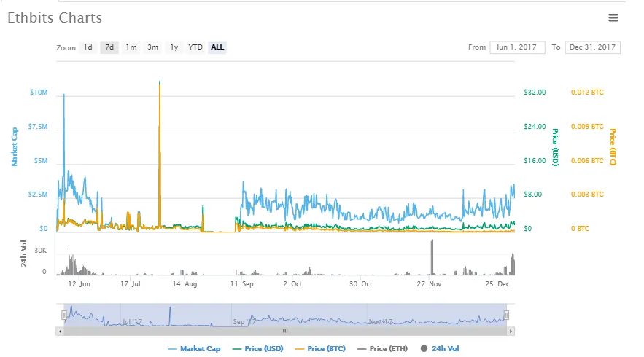The height and width of the screenshot is (357, 644).
Task: Toggle Market Cap series in legend
Action: (x=194, y=348)
